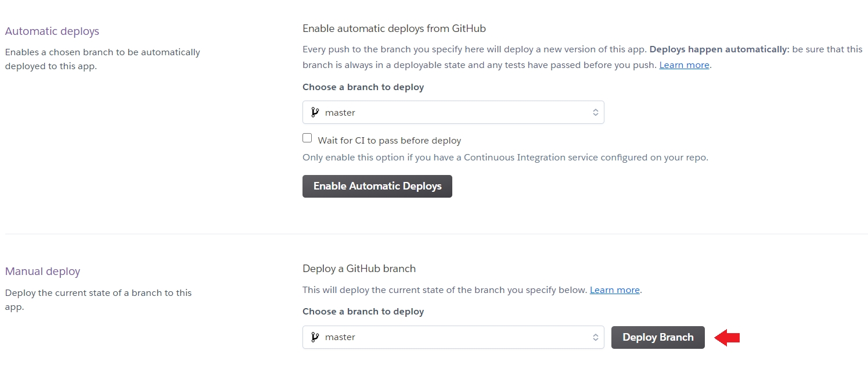Follow Learn more link under Deploy a GitHub branch
The height and width of the screenshot is (368, 868).
coord(614,290)
